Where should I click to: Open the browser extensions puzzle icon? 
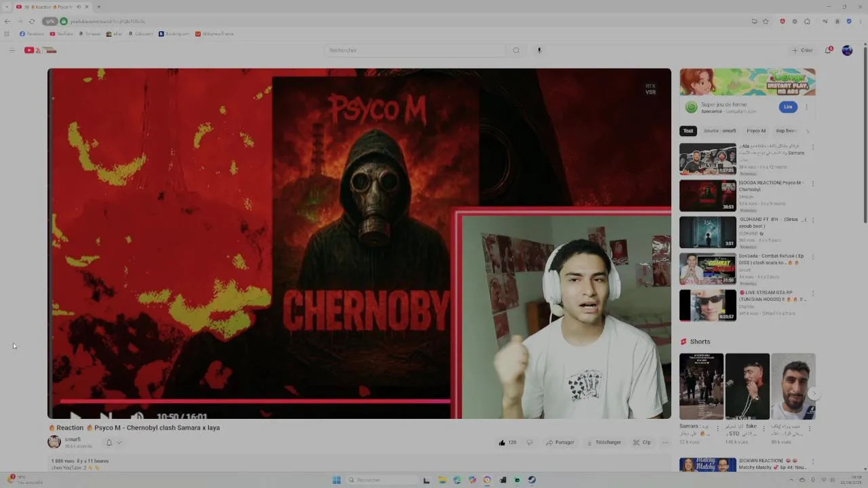click(x=807, y=21)
